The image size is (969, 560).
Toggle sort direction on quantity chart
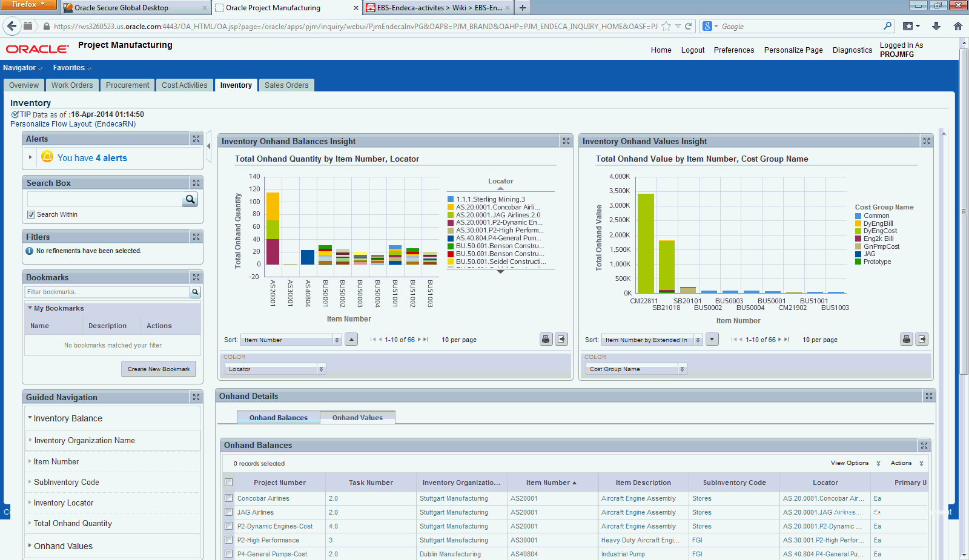(352, 339)
